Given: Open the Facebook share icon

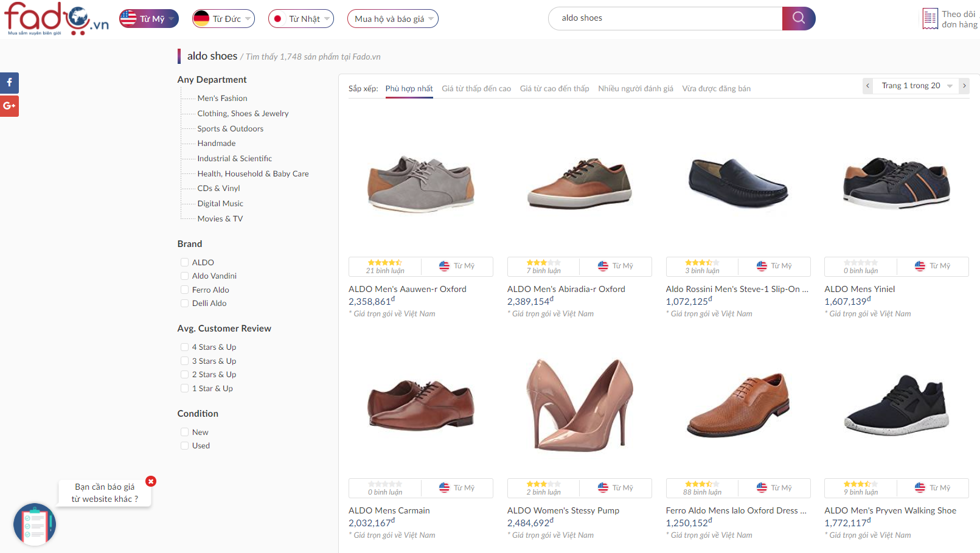Looking at the screenshot, I should (x=9, y=83).
